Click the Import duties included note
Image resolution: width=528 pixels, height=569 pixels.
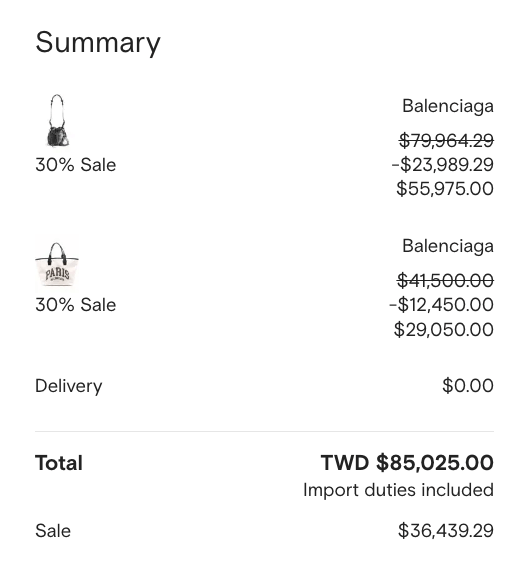398,490
